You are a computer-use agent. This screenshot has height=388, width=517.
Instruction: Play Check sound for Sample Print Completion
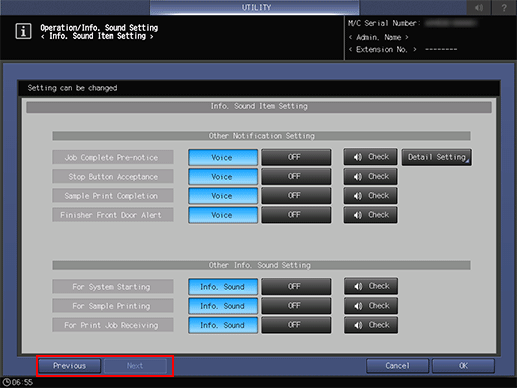[x=370, y=196]
